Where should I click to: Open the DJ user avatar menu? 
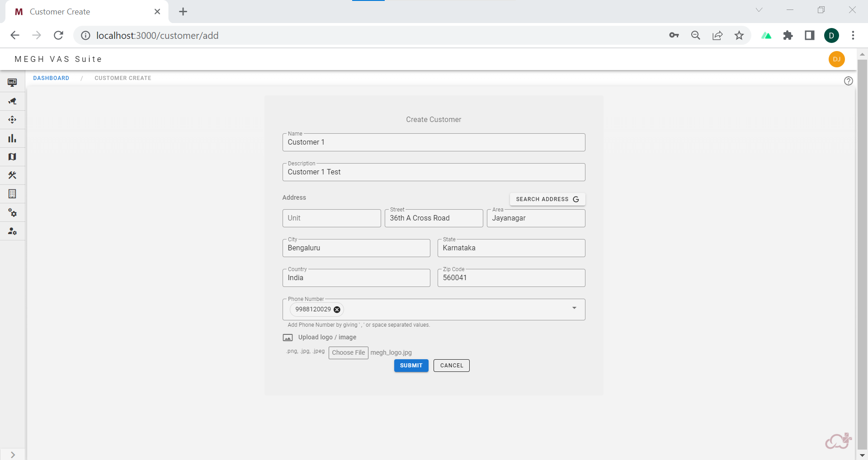pos(836,59)
